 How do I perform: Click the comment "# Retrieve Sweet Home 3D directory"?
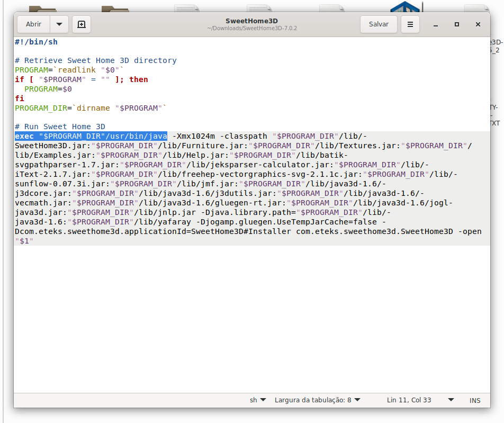click(96, 60)
